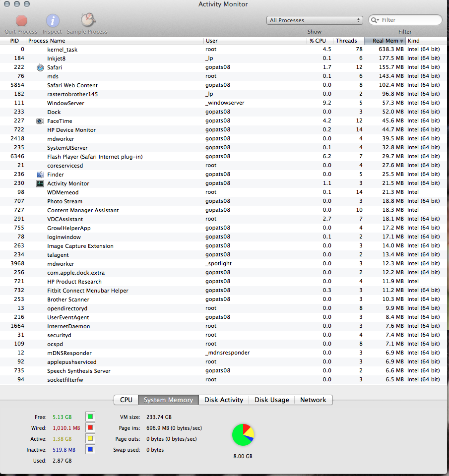The width and height of the screenshot is (449, 476).
Task: Select com.apple.dock.extra process
Action: pos(223,273)
